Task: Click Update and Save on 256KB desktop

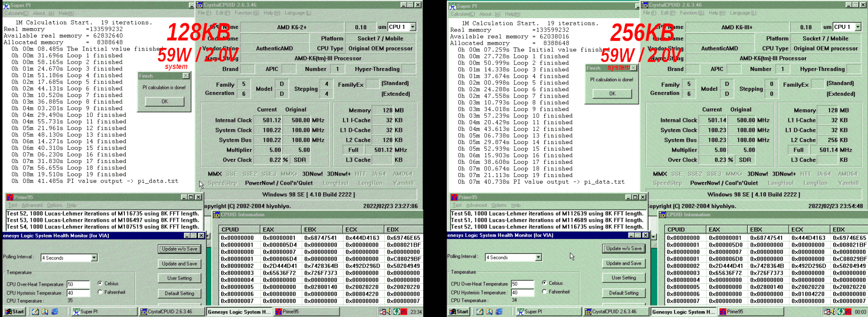Action: coord(624,263)
